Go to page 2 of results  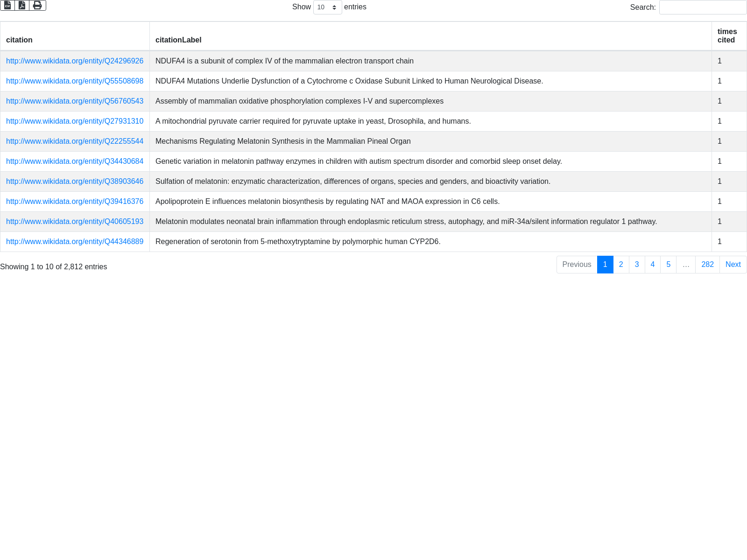click(x=620, y=265)
